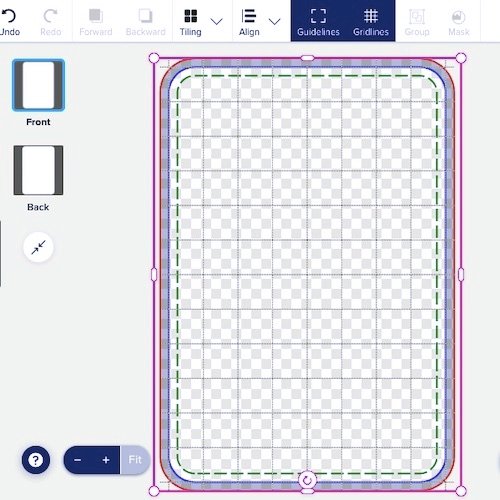This screenshot has height=500, width=500.
Task: Click the Fit zoom button
Action: 135,460
